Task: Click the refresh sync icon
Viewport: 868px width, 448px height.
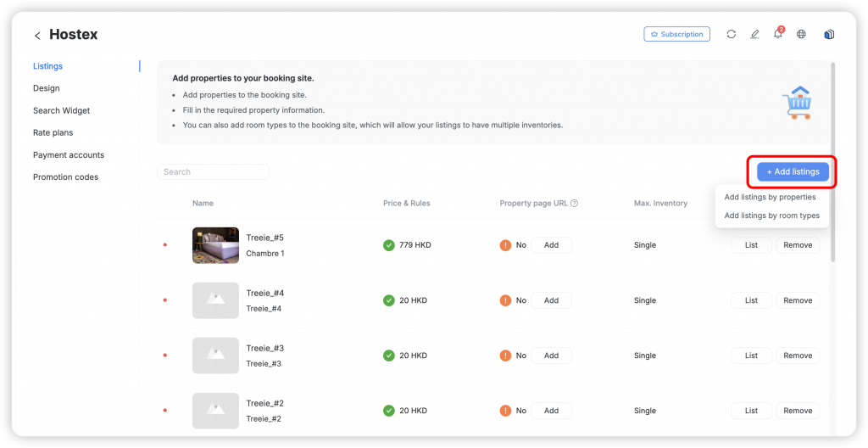Action: 731,35
